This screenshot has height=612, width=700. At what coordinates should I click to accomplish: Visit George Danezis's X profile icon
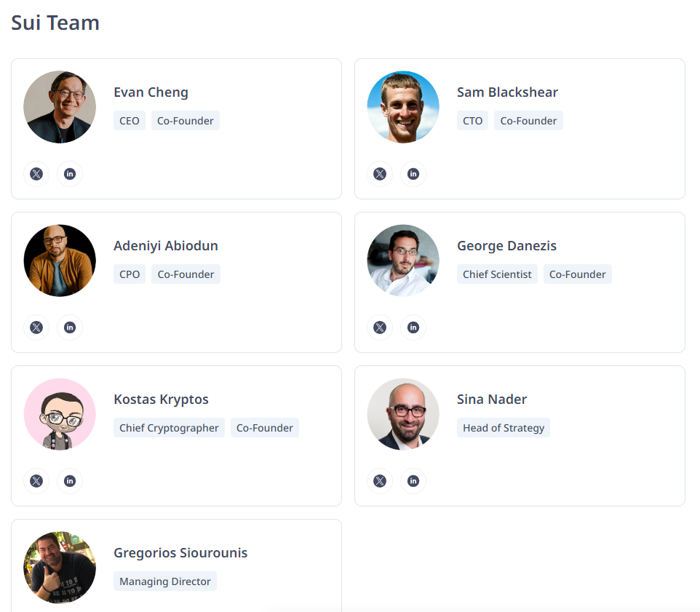point(380,327)
